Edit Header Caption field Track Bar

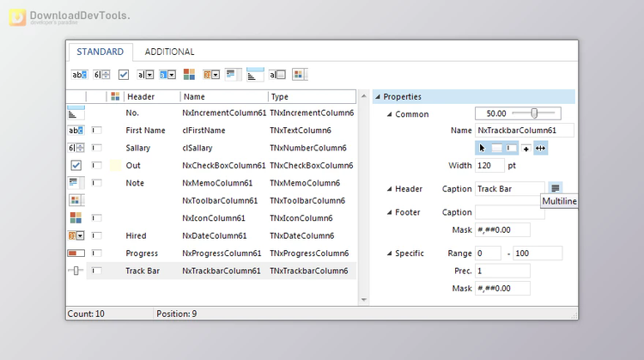510,189
